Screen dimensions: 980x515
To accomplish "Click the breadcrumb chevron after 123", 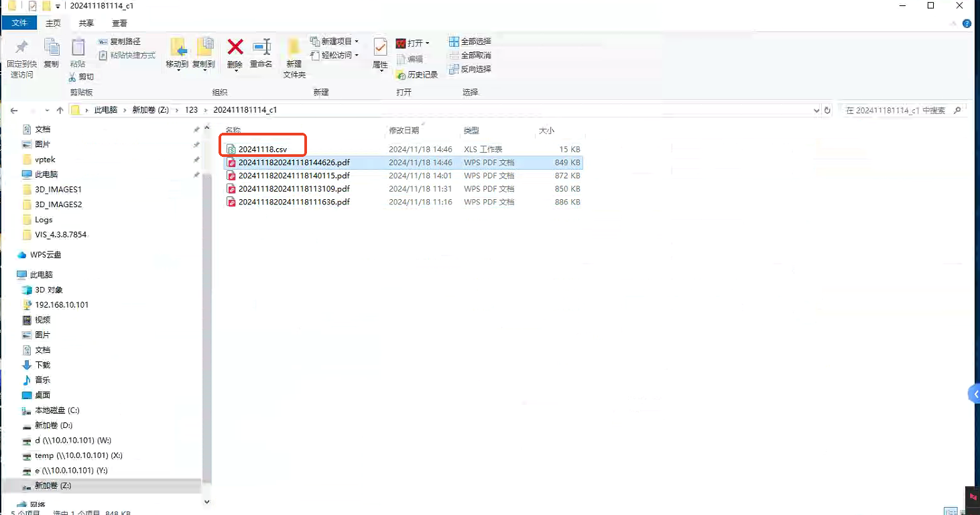I will click(x=206, y=110).
